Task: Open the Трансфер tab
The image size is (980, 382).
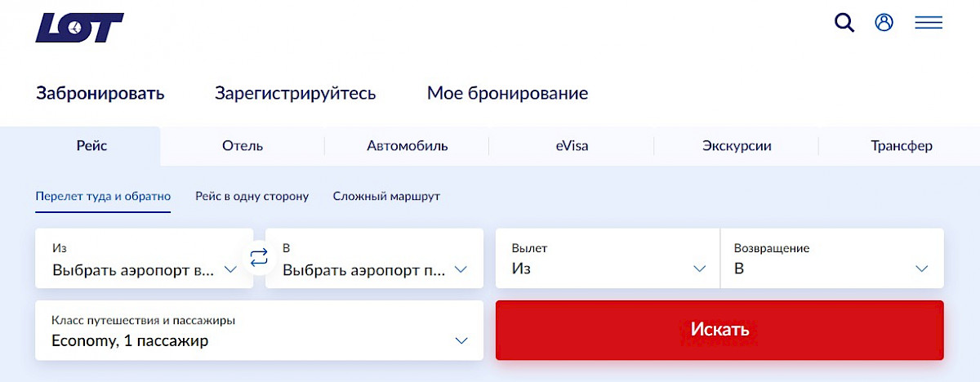Action: [901, 146]
